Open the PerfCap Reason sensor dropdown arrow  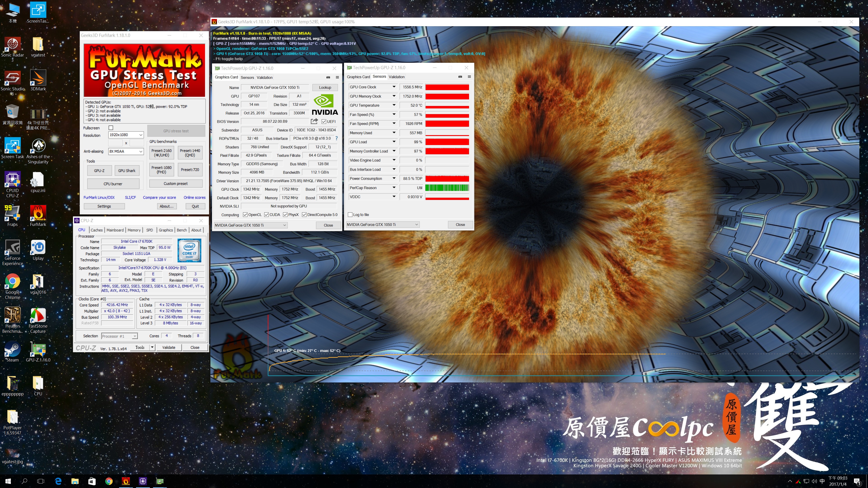(394, 188)
